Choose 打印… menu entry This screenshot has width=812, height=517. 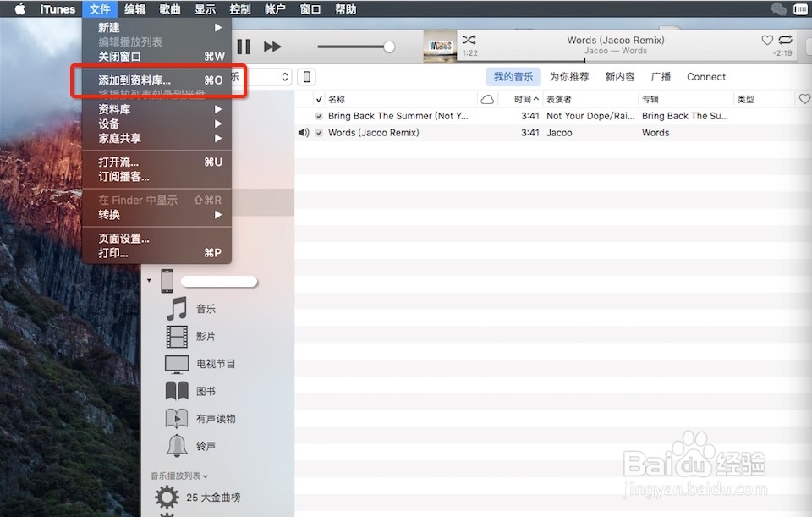(x=157, y=253)
